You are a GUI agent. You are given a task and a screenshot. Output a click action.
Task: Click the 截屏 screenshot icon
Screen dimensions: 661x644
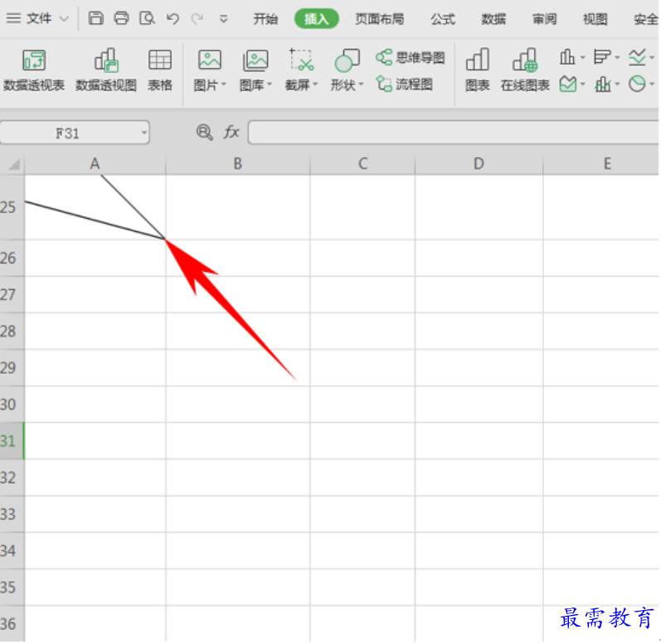coord(301,60)
